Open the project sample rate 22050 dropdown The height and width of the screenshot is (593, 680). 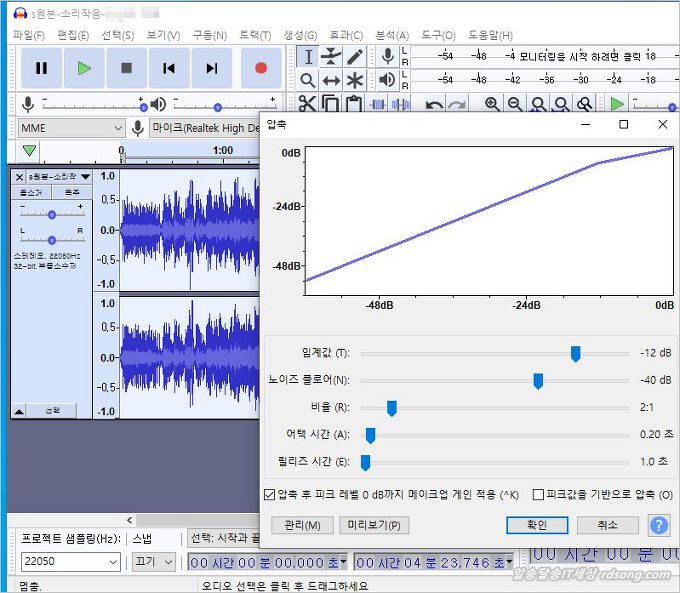coord(71,561)
